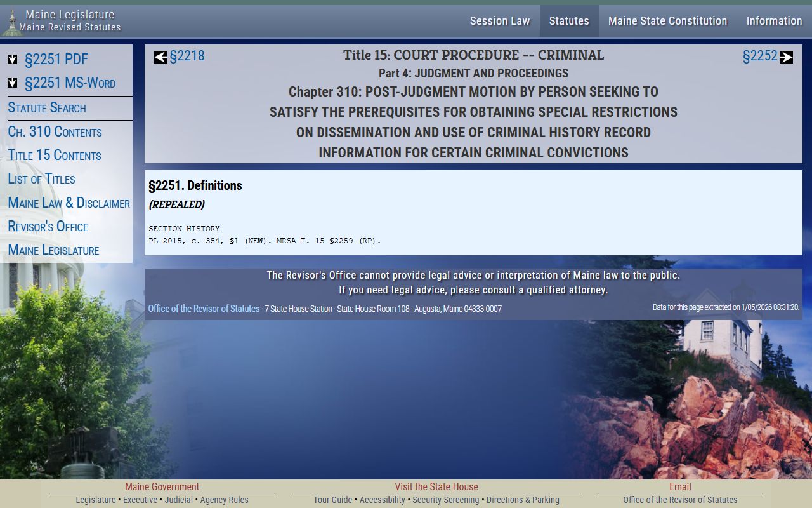
Task: Click the SECTION HISTORY label
Action: 184,228
